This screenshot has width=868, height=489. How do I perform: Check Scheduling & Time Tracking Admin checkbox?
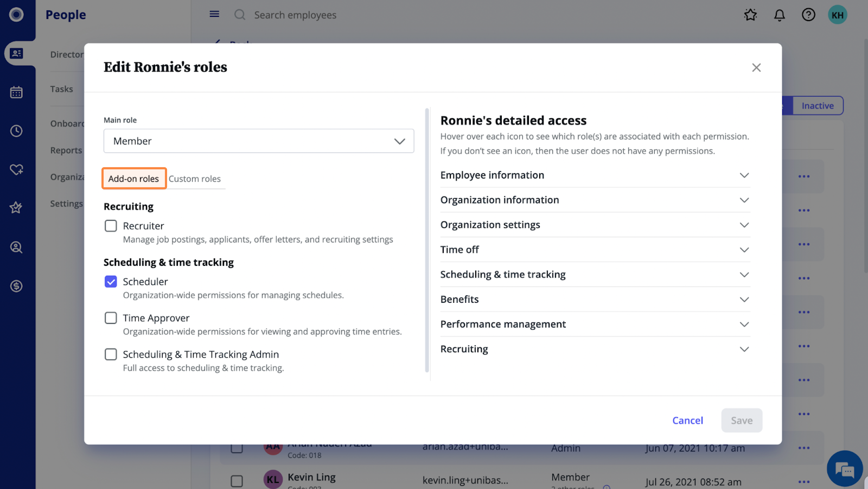point(110,354)
